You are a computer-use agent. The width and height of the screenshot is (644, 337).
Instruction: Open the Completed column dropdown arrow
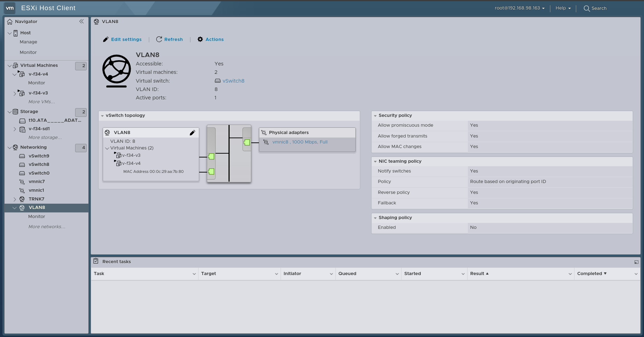click(x=636, y=274)
